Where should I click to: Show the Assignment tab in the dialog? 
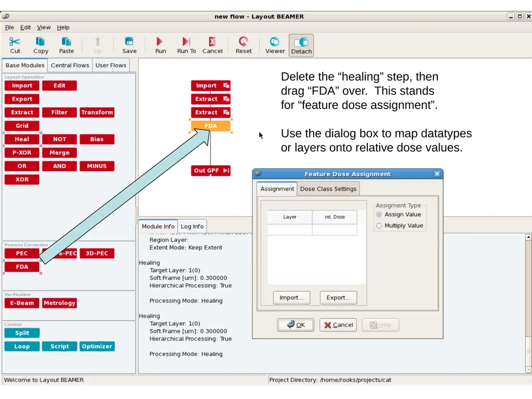[x=277, y=189]
